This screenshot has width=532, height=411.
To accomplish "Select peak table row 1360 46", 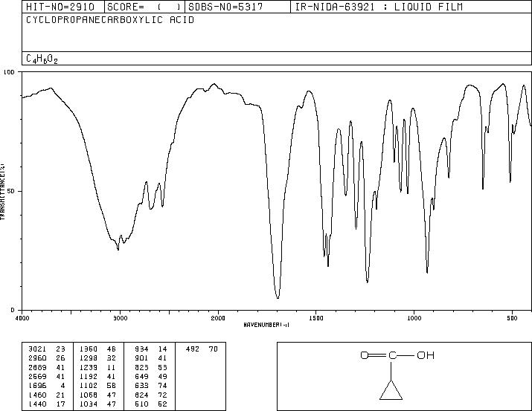I will coord(97,349).
